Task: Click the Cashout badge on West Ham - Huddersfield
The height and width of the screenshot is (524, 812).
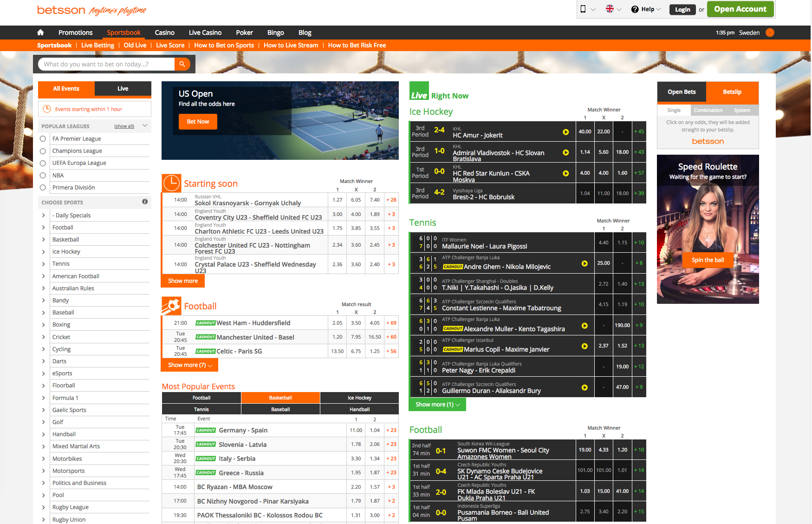Action: (x=206, y=323)
